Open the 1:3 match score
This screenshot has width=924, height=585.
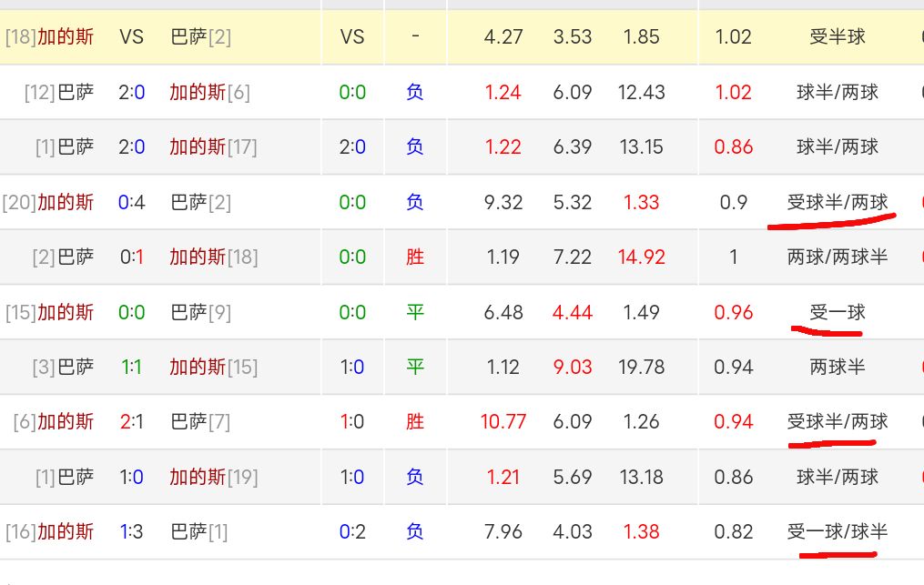coord(132,531)
